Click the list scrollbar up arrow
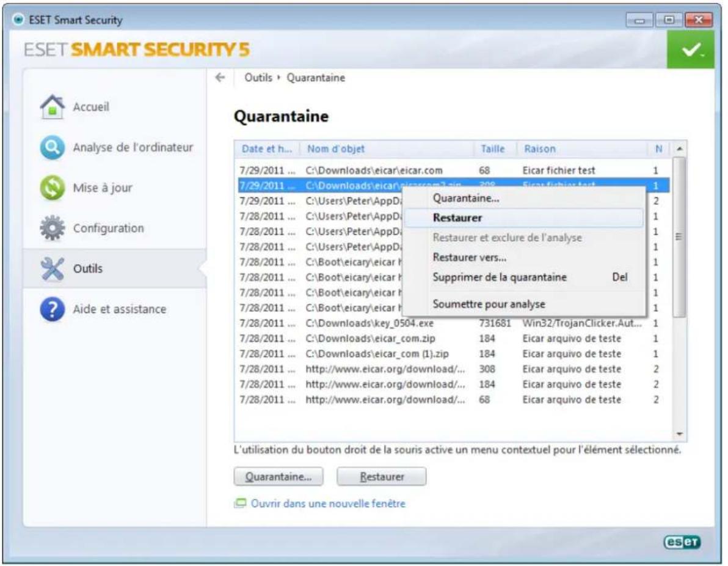728x566 pixels. point(679,149)
